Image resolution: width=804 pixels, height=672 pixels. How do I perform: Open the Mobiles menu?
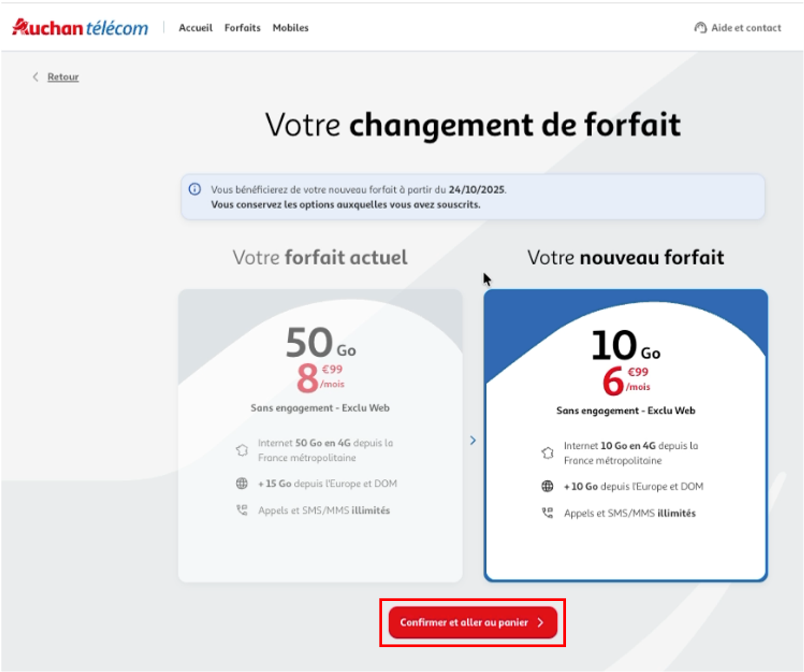[x=291, y=27]
